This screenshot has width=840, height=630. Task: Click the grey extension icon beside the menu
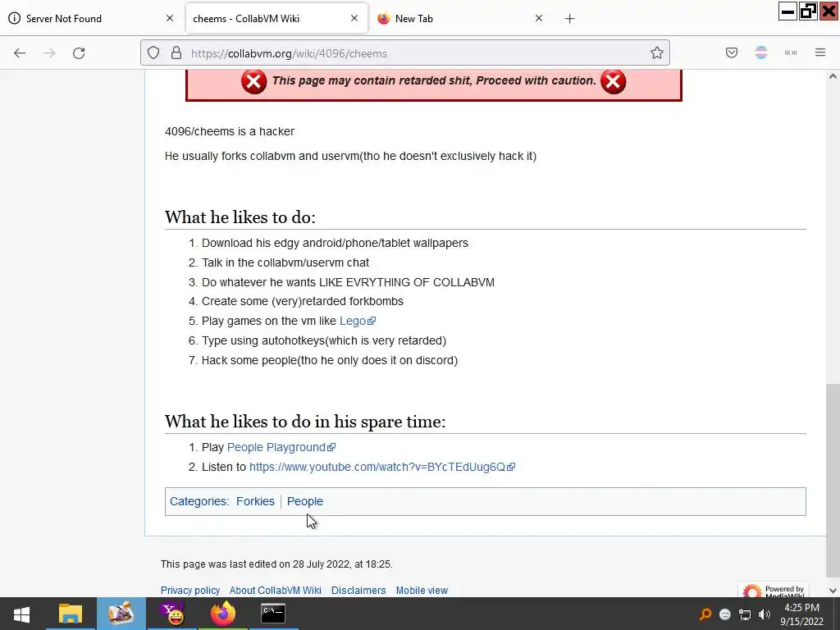pyautogui.click(x=791, y=52)
